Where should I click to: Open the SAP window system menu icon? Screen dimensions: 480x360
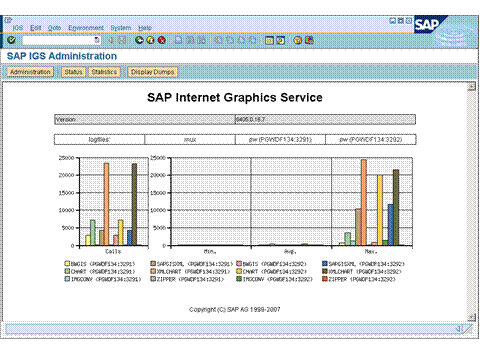tap(8, 20)
